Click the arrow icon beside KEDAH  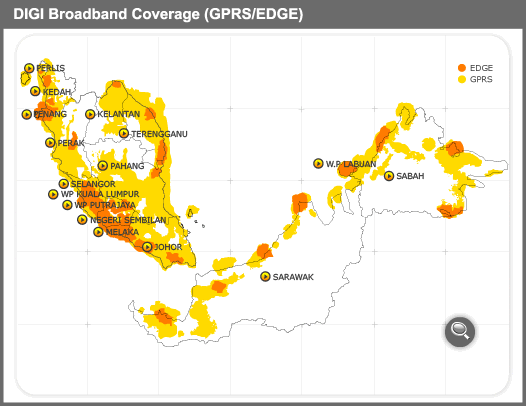pyautogui.click(x=35, y=91)
